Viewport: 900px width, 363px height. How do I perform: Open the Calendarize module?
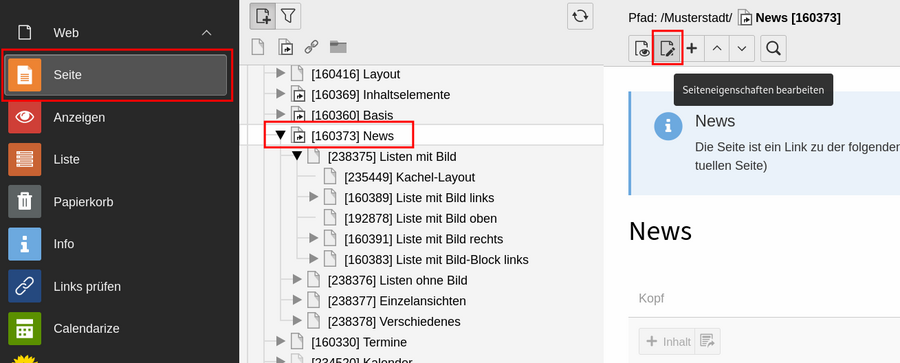point(117,329)
